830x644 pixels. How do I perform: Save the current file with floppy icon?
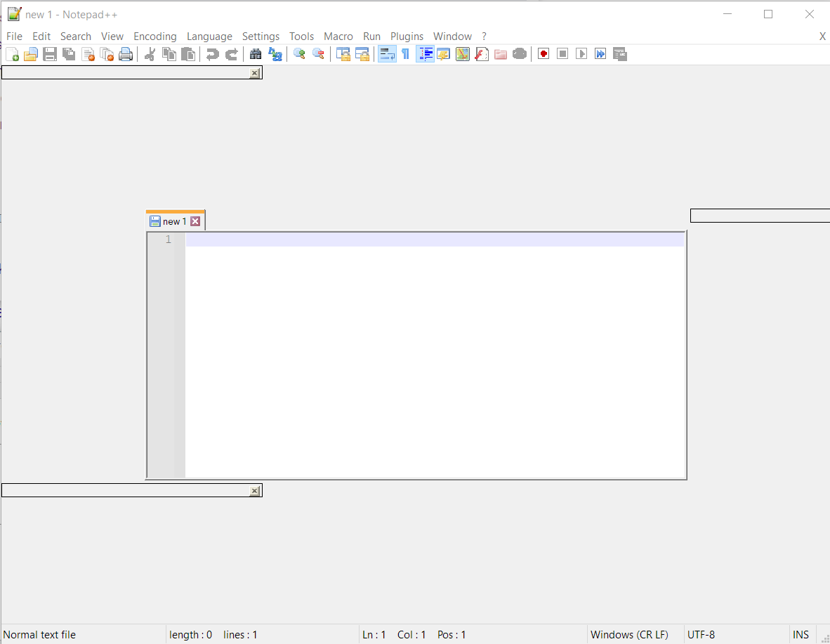50,54
